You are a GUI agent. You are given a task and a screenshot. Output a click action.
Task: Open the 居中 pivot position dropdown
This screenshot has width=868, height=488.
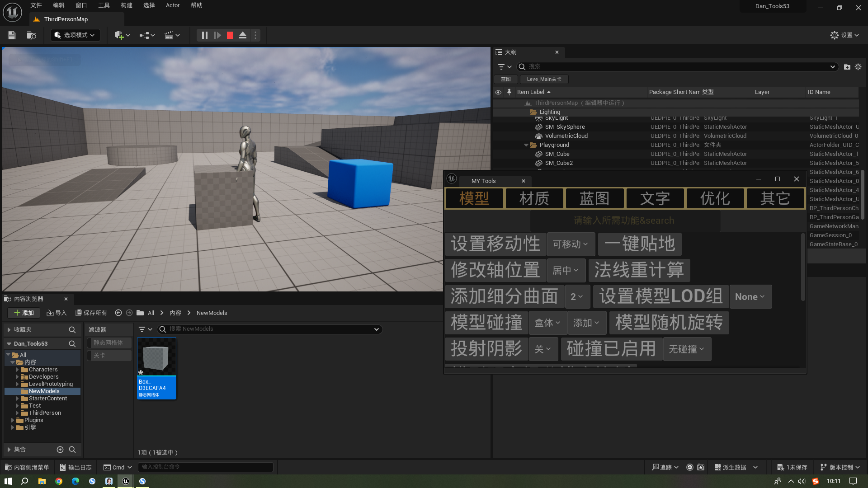(x=566, y=271)
